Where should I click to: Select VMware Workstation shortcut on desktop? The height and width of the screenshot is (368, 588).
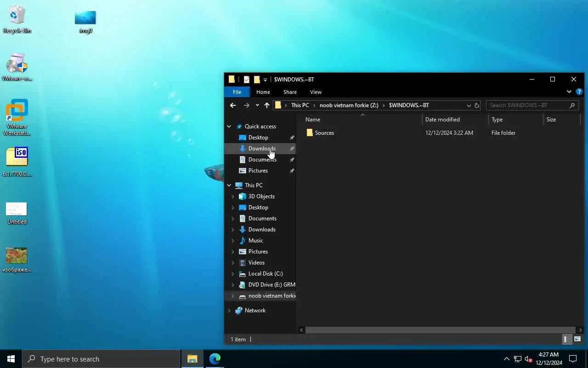tap(17, 118)
